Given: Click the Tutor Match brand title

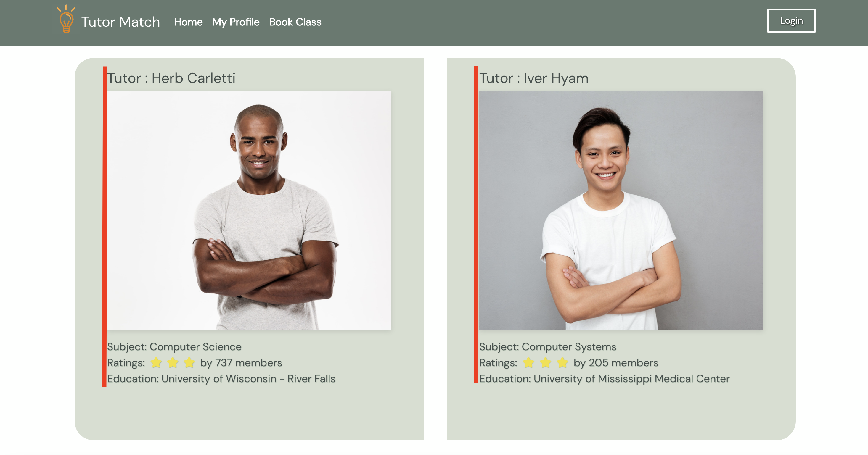Looking at the screenshot, I should (x=120, y=22).
